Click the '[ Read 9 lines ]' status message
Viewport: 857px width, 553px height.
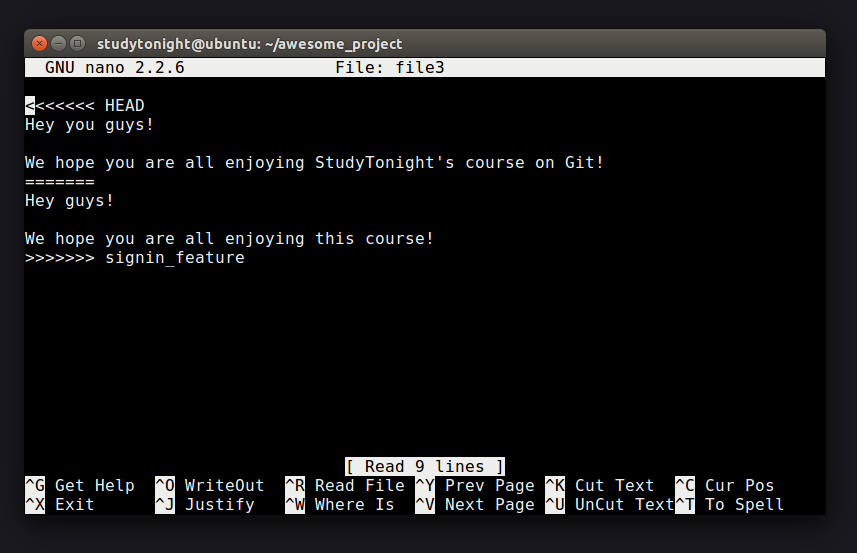click(x=425, y=467)
